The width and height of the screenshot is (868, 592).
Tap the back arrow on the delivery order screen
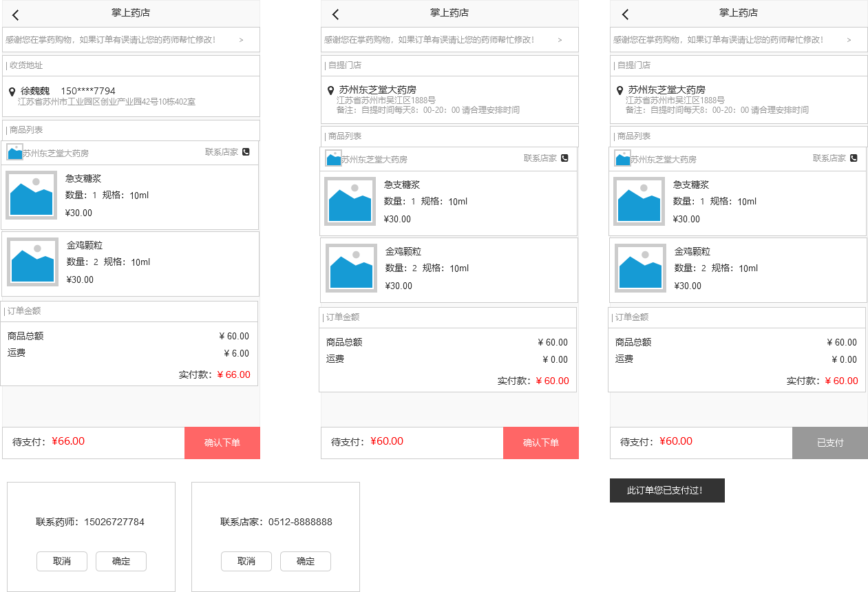coord(15,14)
